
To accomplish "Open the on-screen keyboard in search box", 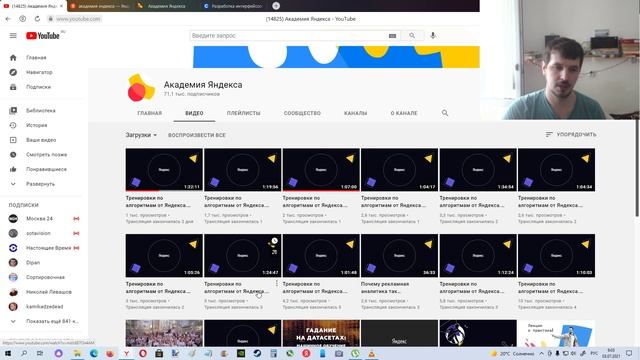I will (392, 36).
